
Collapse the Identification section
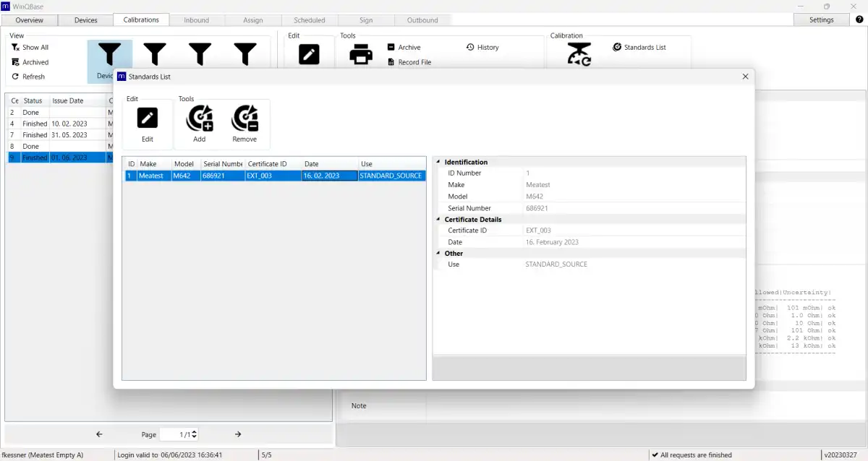(438, 162)
